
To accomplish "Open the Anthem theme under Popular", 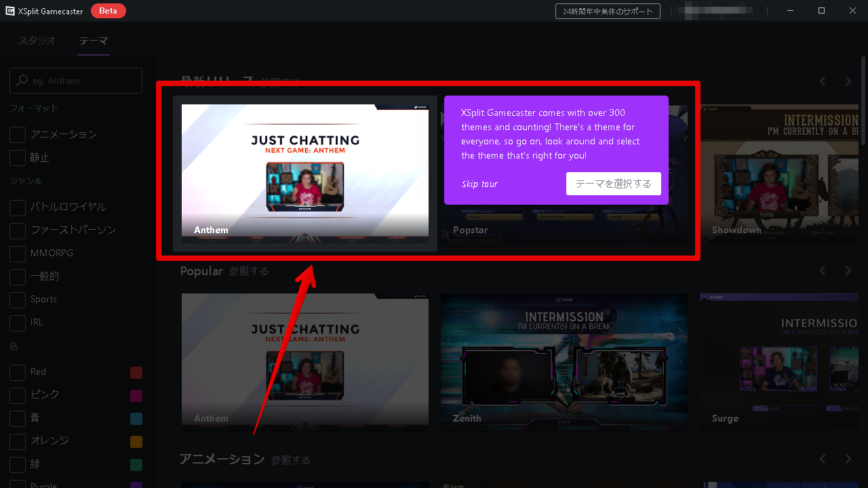I will click(x=305, y=362).
